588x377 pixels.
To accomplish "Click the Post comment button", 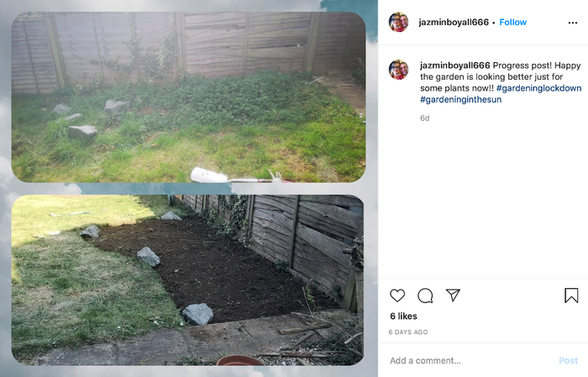I will click(x=568, y=360).
